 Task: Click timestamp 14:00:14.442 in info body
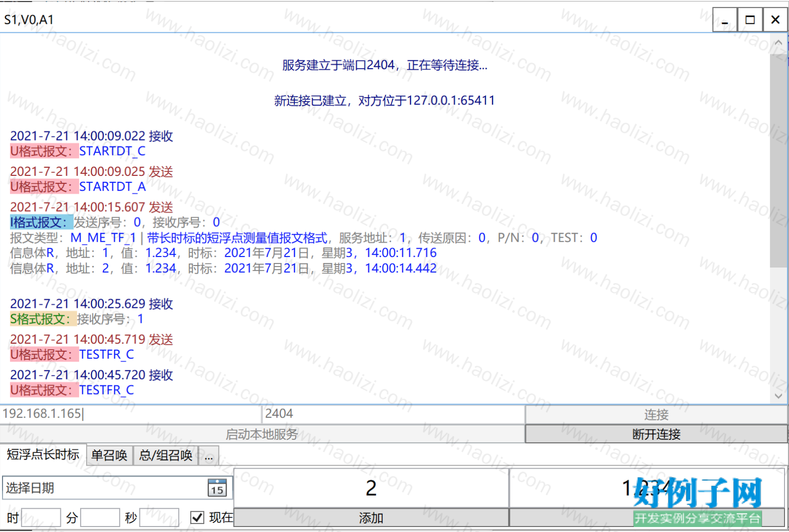401,268
